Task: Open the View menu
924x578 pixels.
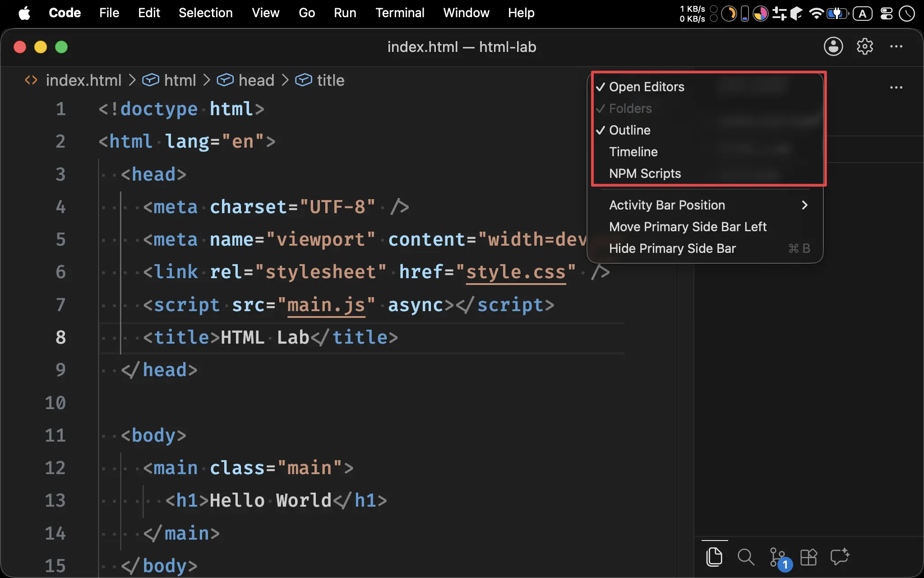Action: pyautogui.click(x=265, y=13)
